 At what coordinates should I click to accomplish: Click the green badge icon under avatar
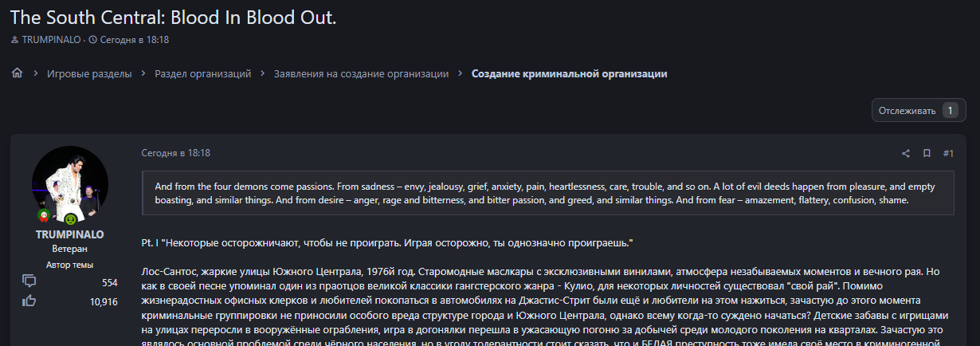click(70, 219)
